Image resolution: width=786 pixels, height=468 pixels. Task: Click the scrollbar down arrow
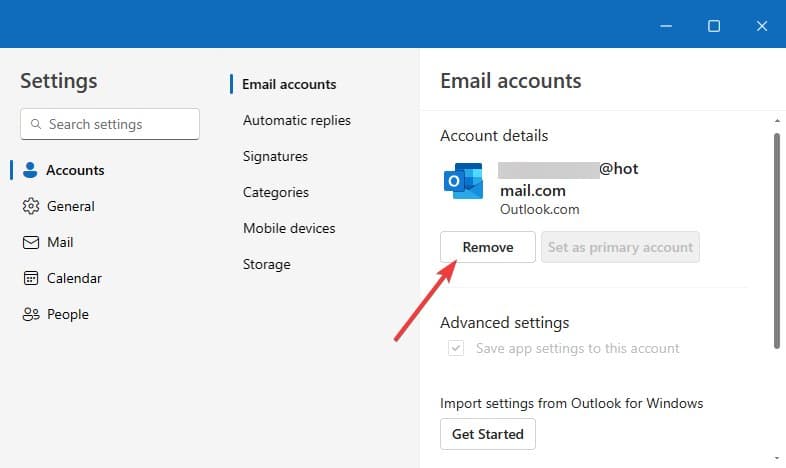coord(776,458)
